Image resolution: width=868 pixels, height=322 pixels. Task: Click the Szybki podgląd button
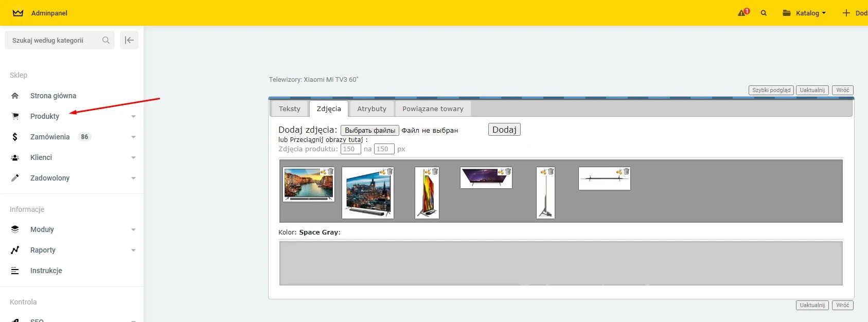[771, 90]
